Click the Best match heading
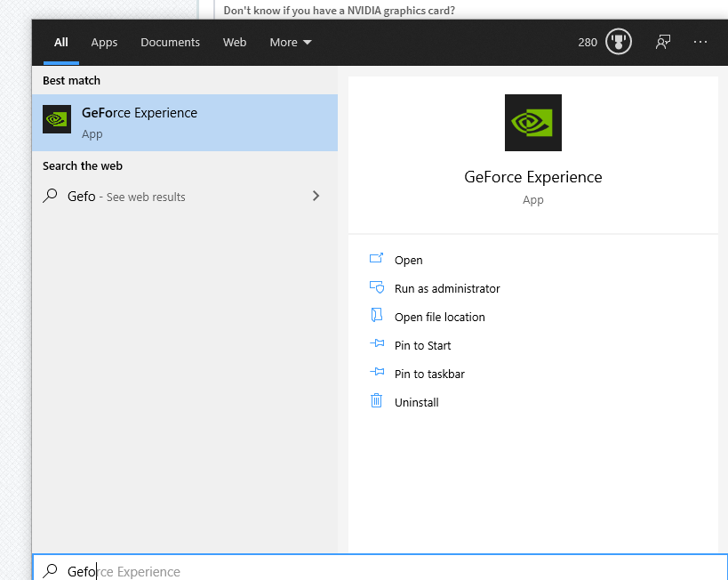 [x=71, y=80]
